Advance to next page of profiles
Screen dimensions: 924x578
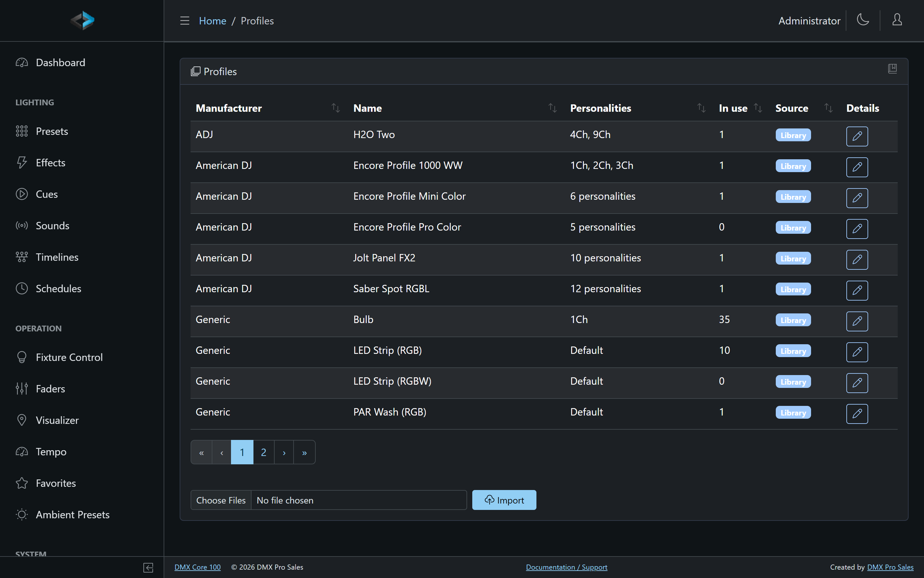pos(284,453)
